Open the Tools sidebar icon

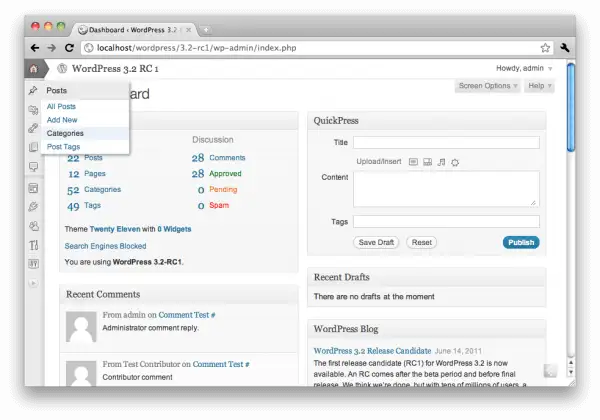34,245
